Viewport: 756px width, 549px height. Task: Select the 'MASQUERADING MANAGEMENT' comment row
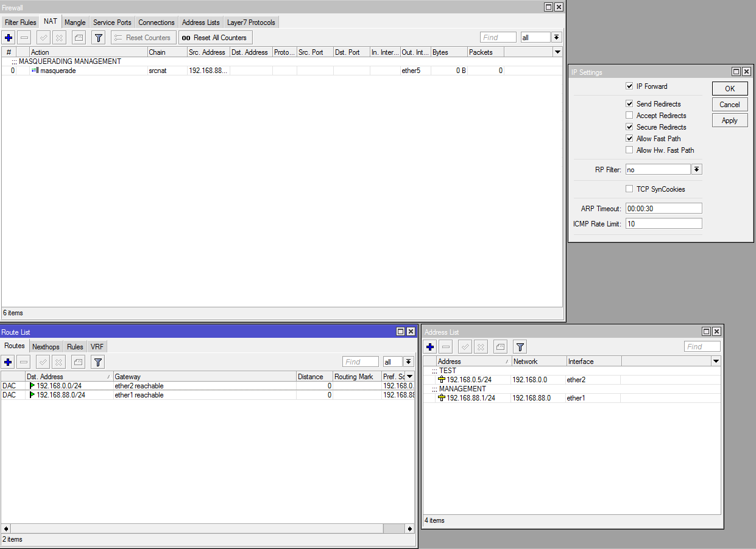click(x=282, y=61)
